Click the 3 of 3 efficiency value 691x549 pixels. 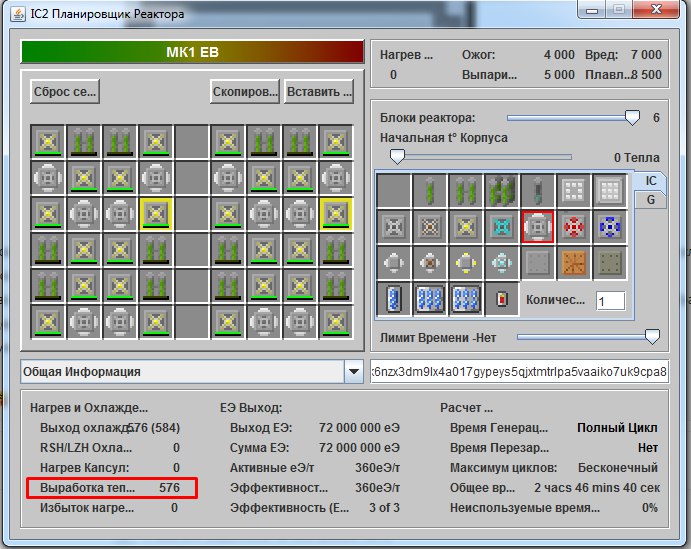tap(384, 508)
